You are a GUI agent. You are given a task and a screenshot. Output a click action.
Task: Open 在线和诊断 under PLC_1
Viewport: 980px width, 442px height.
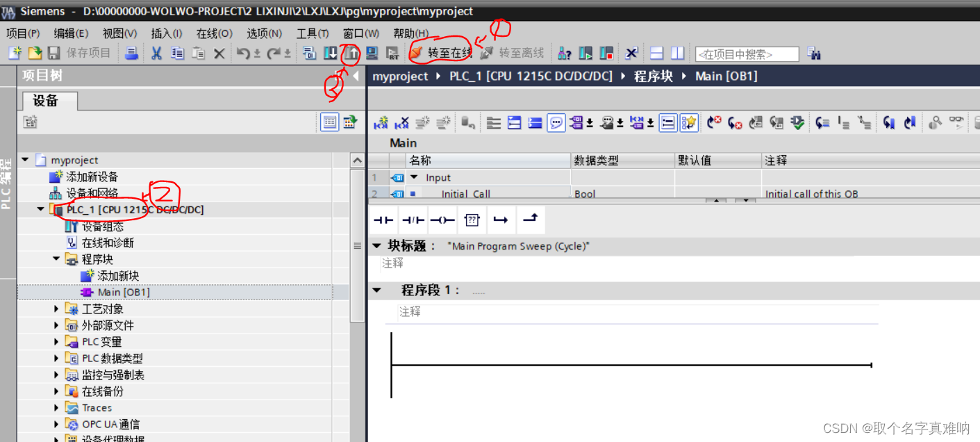click(108, 243)
